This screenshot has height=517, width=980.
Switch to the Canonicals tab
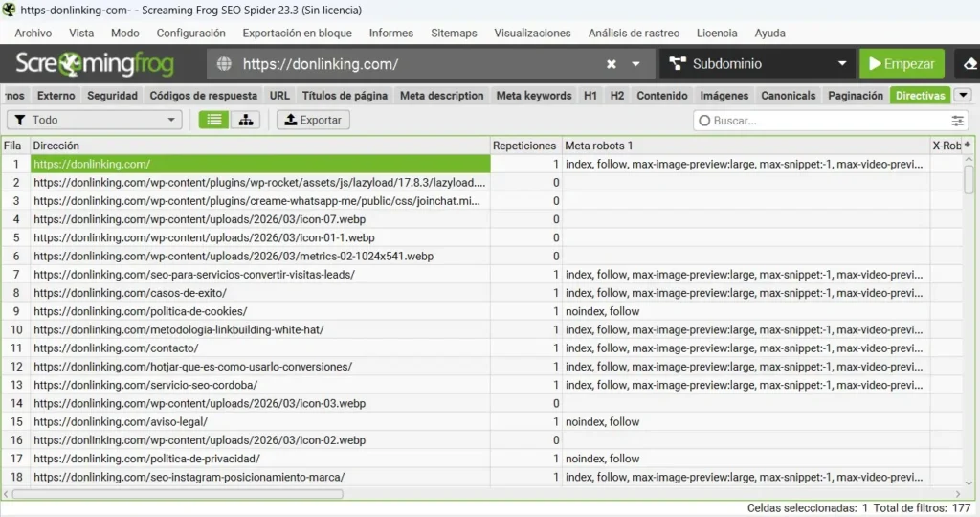coord(789,95)
